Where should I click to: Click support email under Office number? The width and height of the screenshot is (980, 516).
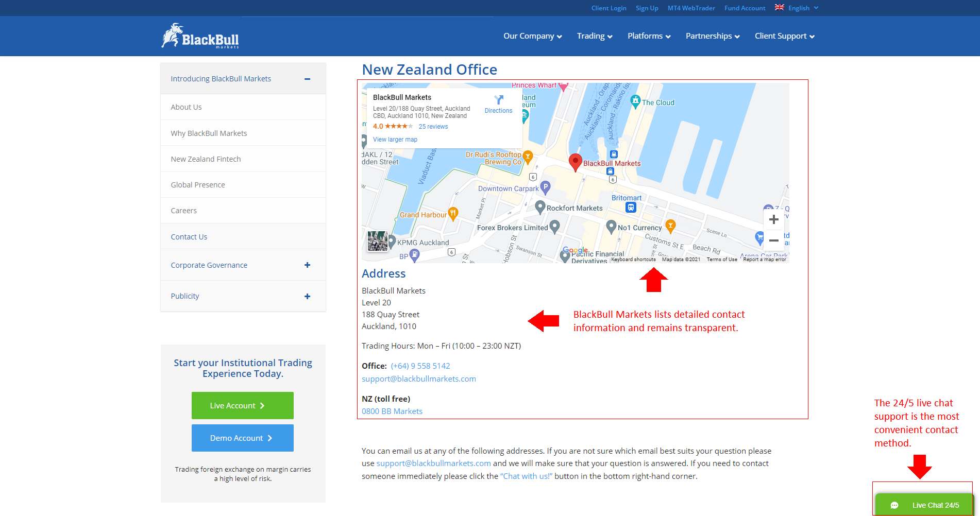419,379
